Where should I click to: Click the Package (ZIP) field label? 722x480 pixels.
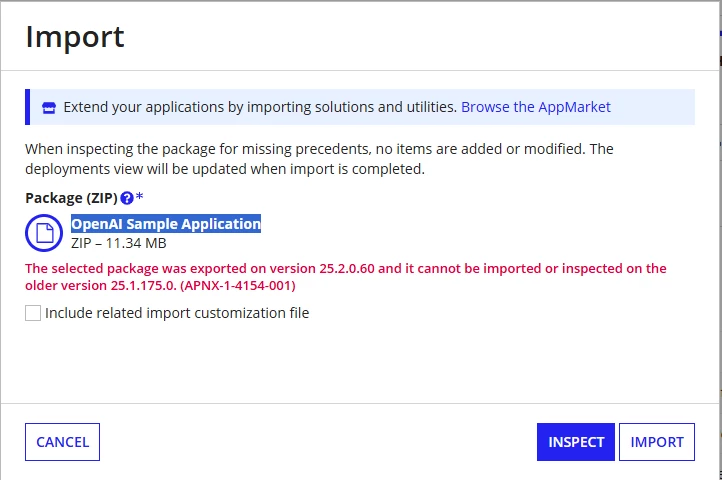point(71,198)
